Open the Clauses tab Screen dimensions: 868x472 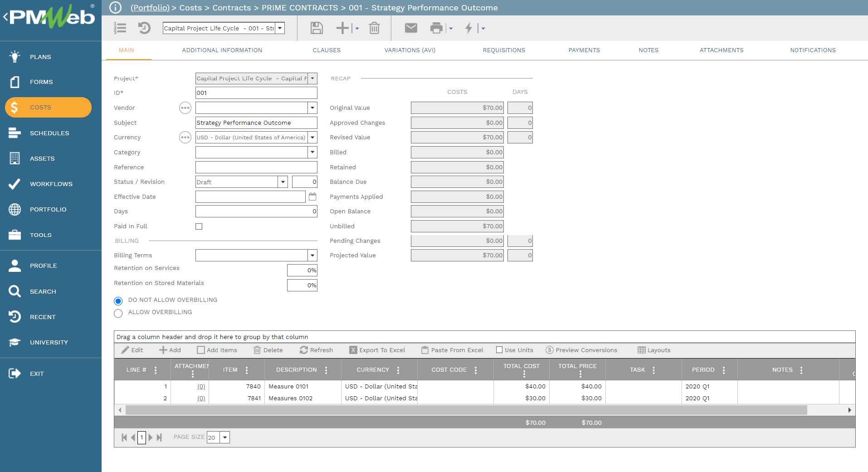[327, 50]
